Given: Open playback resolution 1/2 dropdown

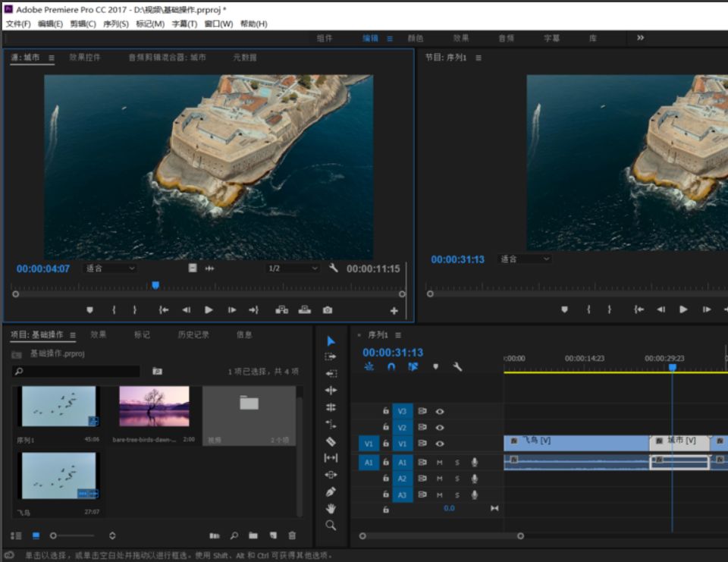Looking at the screenshot, I should 293,268.
